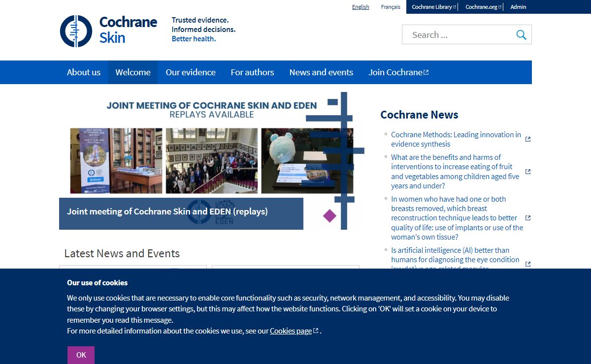
Task: Click external link icon beside artificial intelligence item
Action: point(528,264)
